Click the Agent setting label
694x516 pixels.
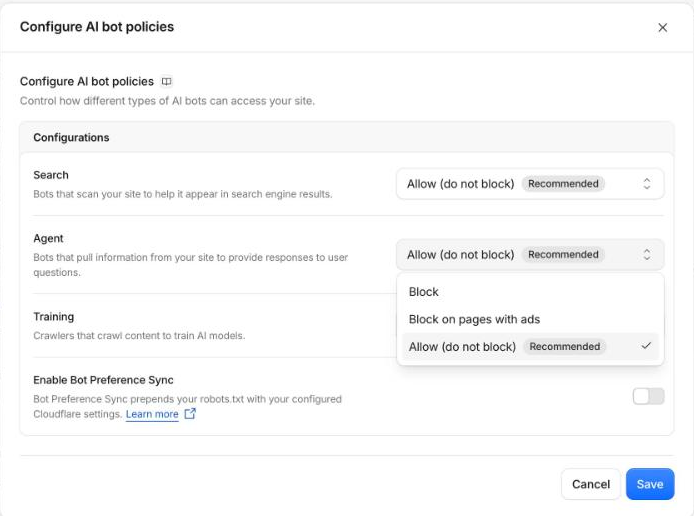pyautogui.click(x=48, y=239)
